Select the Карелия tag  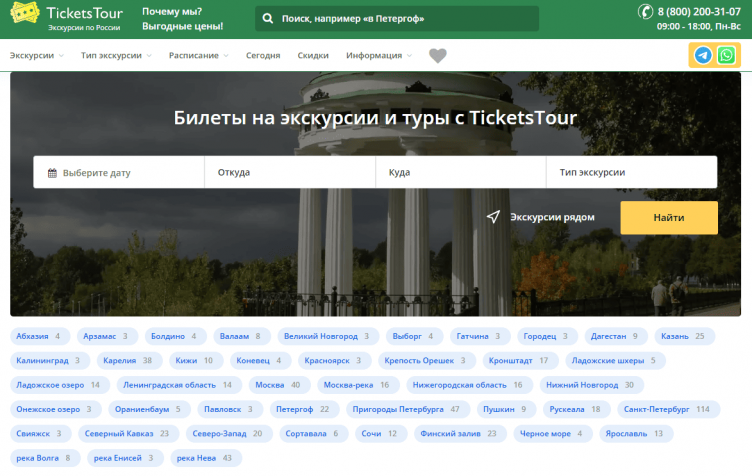click(129, 360)
